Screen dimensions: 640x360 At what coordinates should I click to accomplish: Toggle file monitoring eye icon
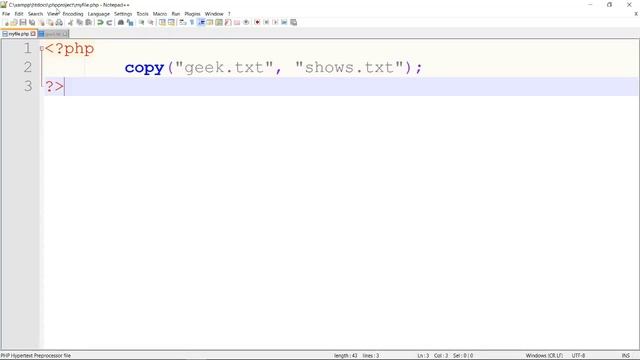246,22
